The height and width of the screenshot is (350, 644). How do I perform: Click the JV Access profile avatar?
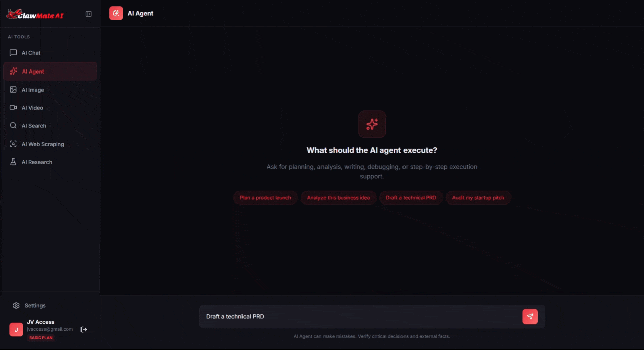coord(16,330)
